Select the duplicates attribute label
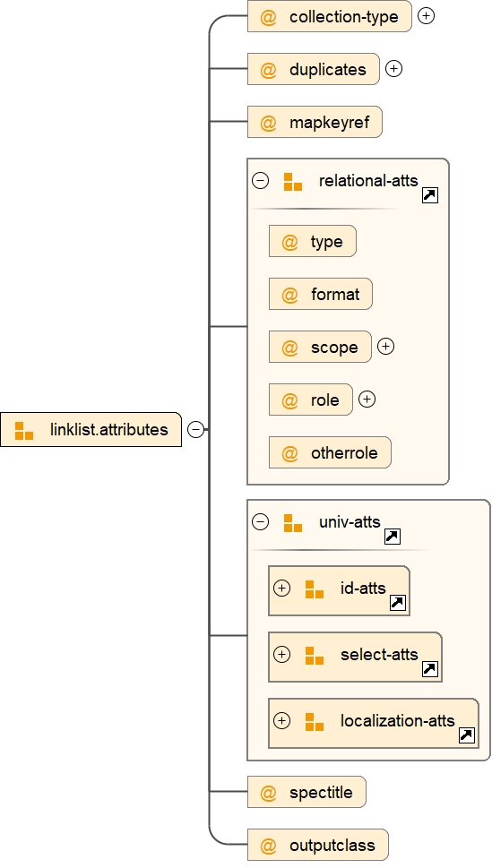 [x=328, y=70]
